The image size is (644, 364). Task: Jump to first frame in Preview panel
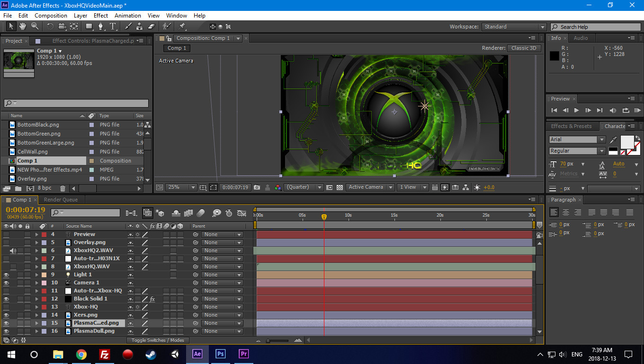(x=554, y=110)
